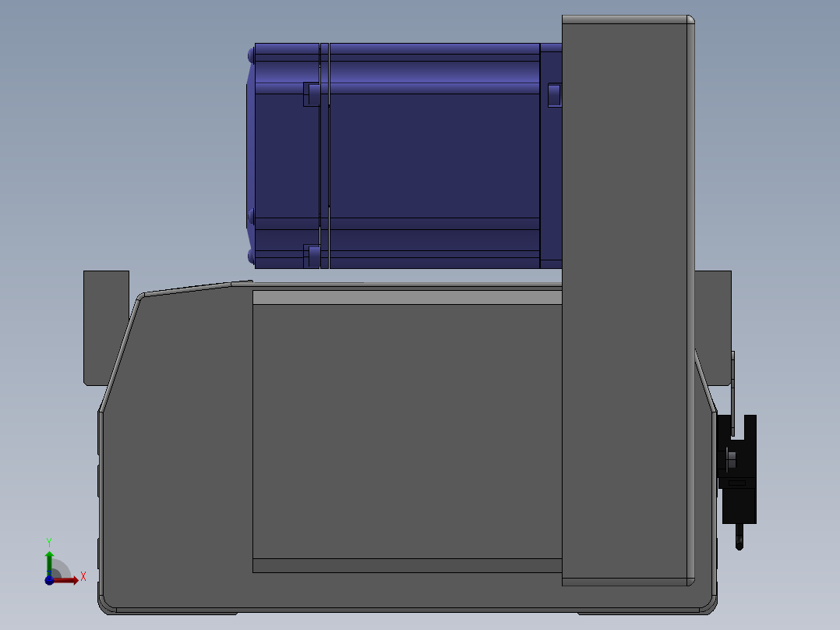Viewport: 840px width, 630px height.
Task: Click the blue Z axis ball of the triad
Action: [x=49, y=581]
